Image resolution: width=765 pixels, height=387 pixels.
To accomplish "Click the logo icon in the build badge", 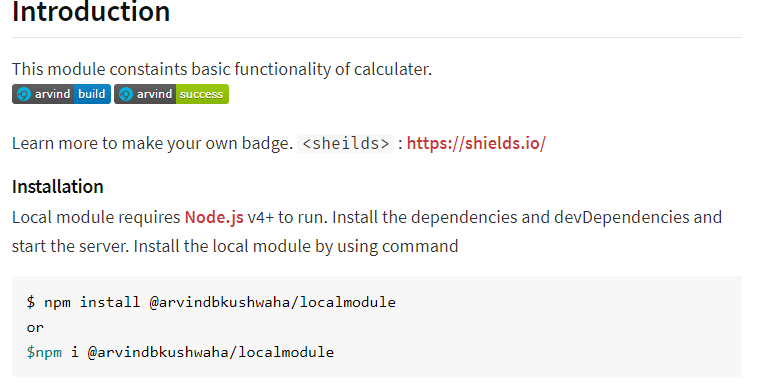I will pos(23,94).
